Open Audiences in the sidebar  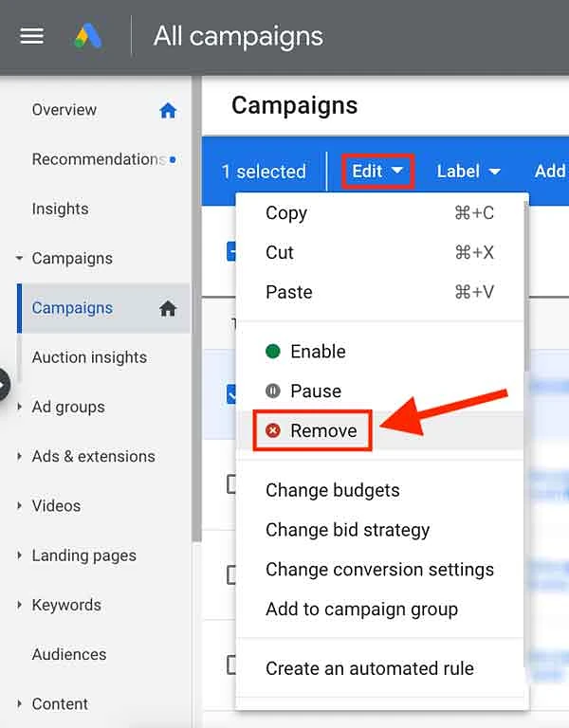point(68,655)
